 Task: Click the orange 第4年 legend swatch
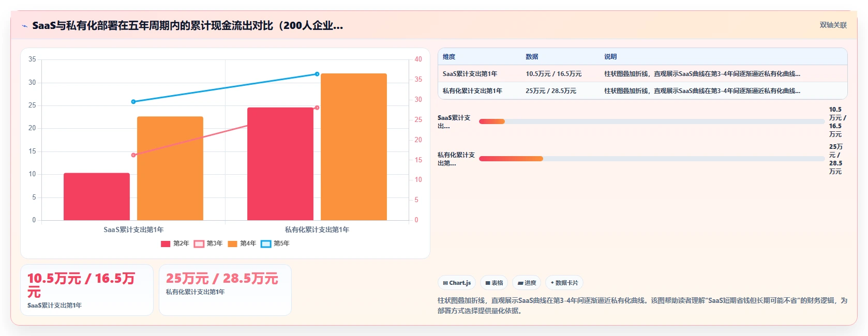click(232, 244)
